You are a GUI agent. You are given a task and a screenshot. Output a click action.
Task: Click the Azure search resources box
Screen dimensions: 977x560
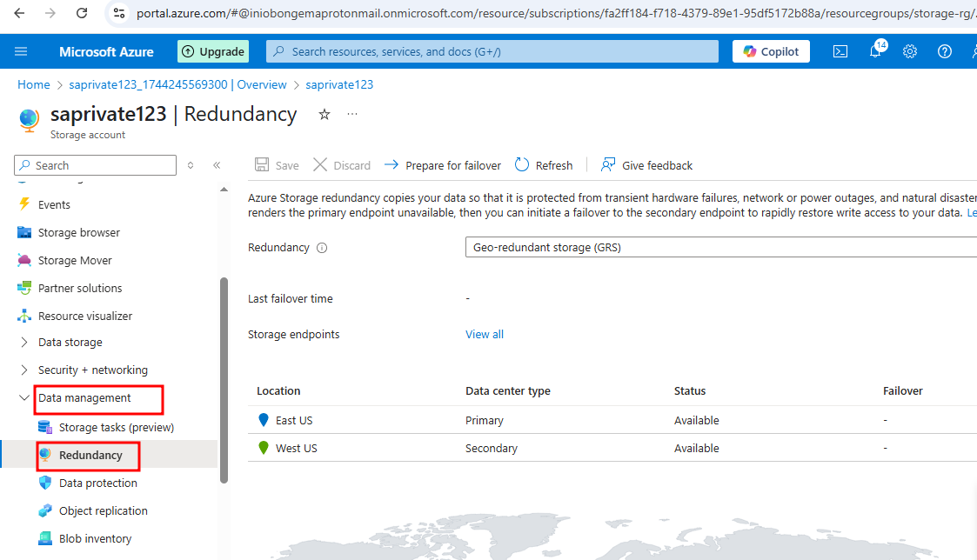[492, 51]
